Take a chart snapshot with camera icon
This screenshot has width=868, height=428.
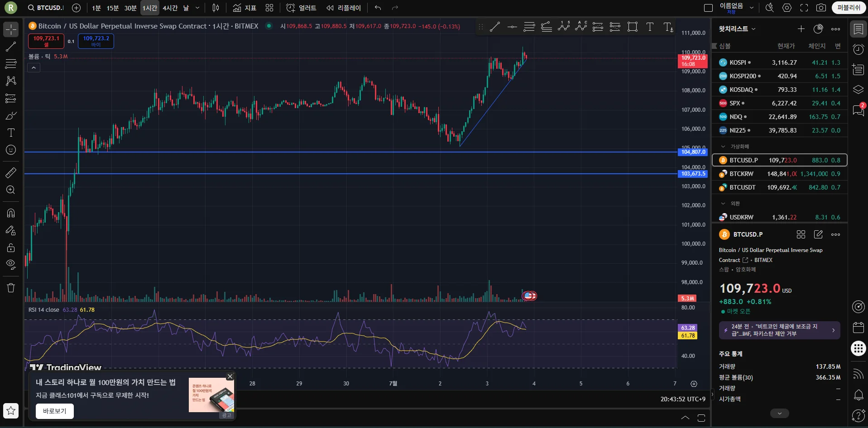click(821, 8)
